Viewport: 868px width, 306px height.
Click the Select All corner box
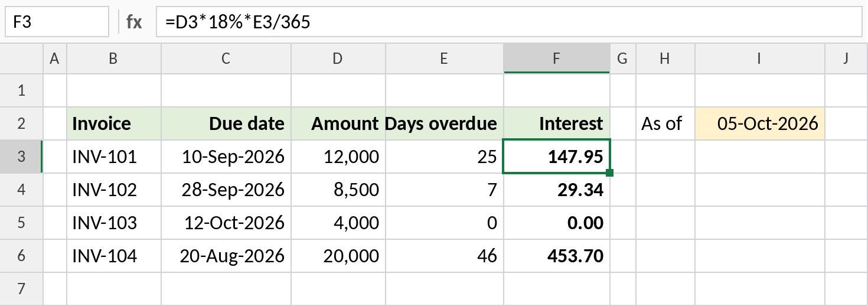click(x=22, y=58)
